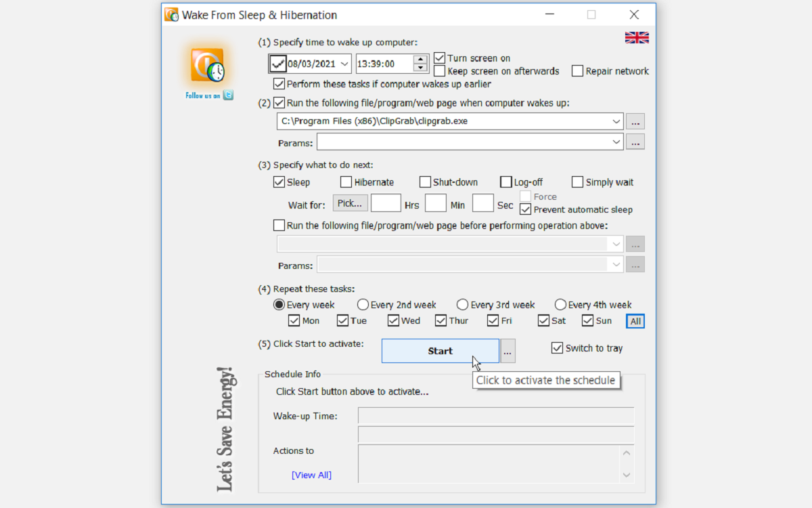Uncheck the Wed day checkbox
This screenshot has width=812, height=508.
[394, 320]
